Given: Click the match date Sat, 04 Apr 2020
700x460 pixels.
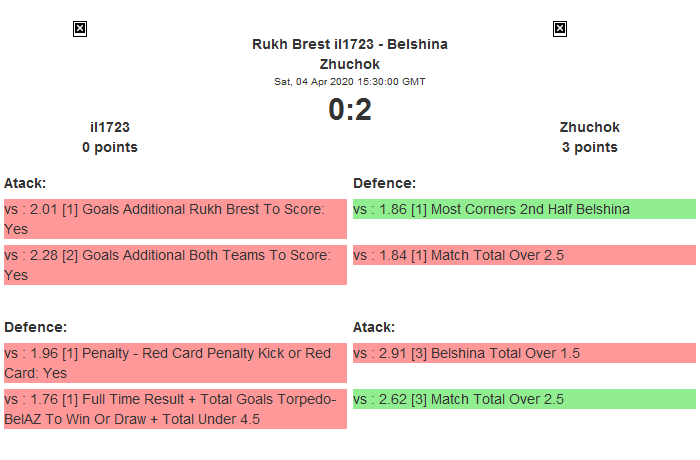Looking at the screenshot, I should (x=350, y=82).
